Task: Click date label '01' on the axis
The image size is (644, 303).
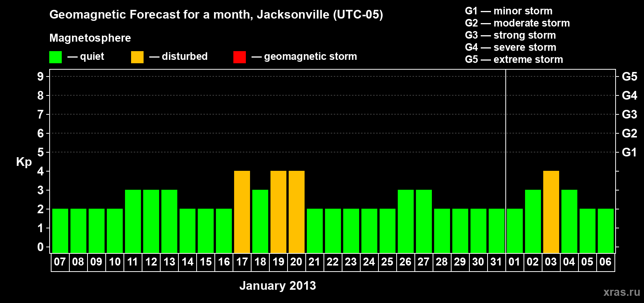Action: (514, 262)
